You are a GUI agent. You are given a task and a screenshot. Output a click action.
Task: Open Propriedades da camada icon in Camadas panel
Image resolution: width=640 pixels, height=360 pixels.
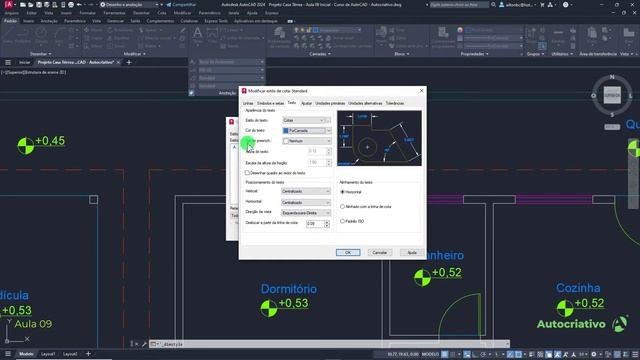point(280,37)
